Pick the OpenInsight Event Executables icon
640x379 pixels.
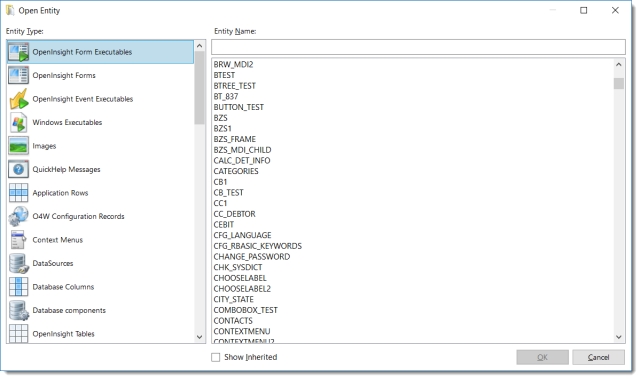pos(19,99)
